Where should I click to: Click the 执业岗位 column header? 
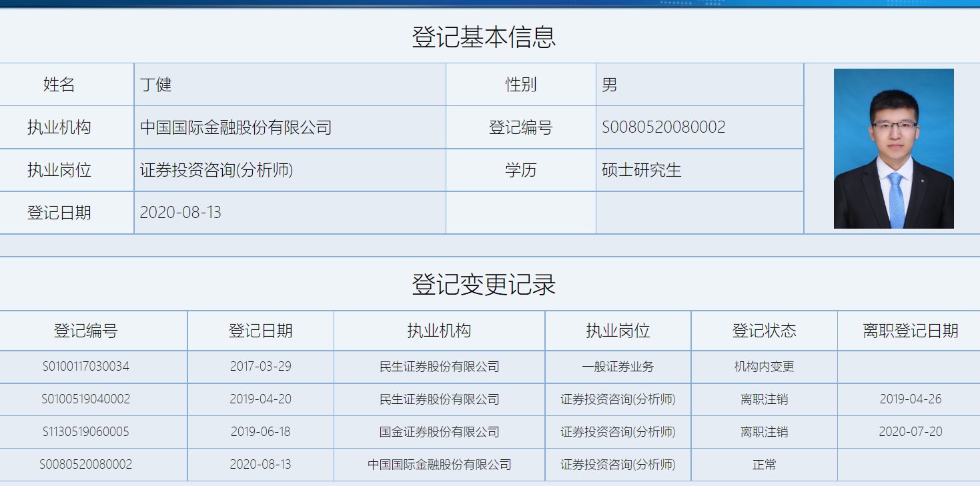coord(618,331)
